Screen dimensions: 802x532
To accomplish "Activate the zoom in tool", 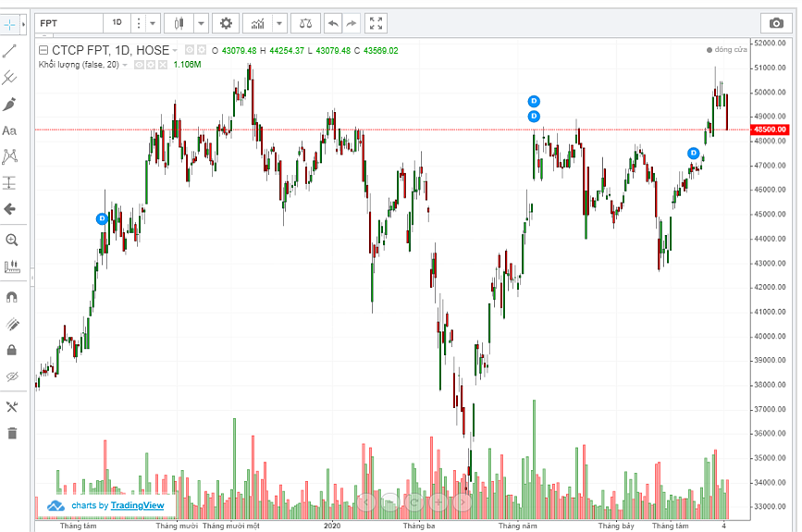I will coord(11,240).
